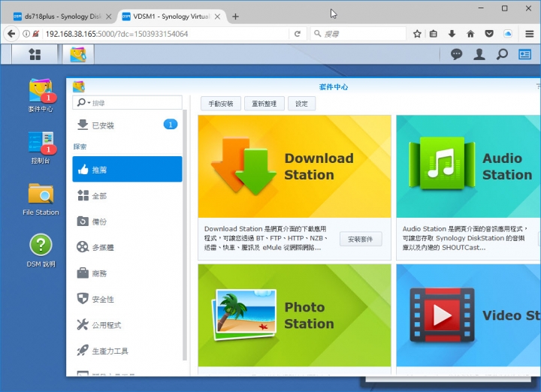Click the cloud sync icon in Firefox toolbar
The height and width of the screenshot is (392, 541).
tap(507, 34)
